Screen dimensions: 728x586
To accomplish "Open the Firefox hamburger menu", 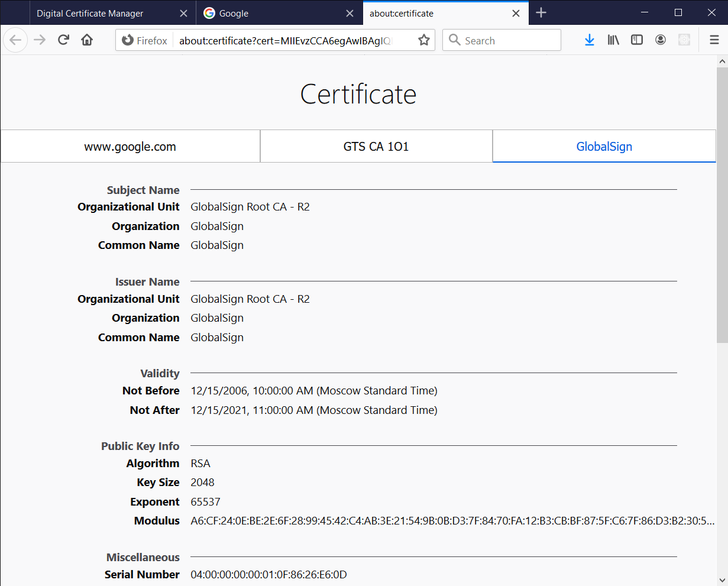I will (714, 40).
